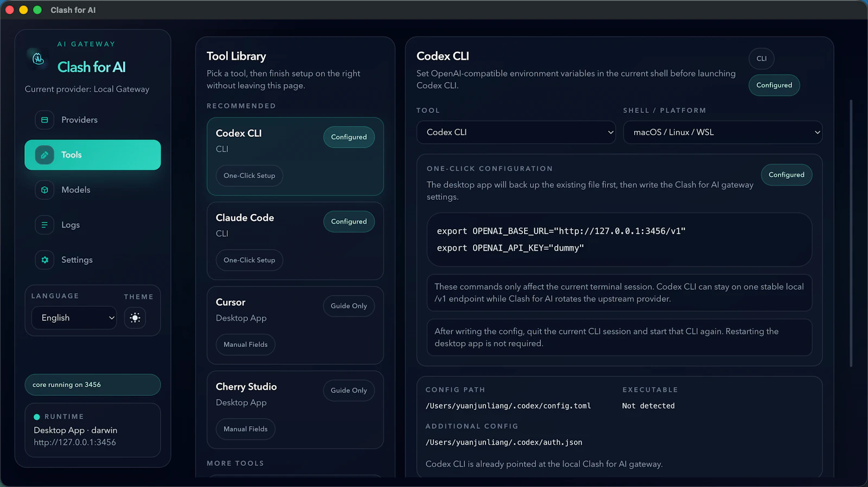Click the http://127.0.0.1:3456 runtime address
Screen dimensions: 868x487
(75, 442)
